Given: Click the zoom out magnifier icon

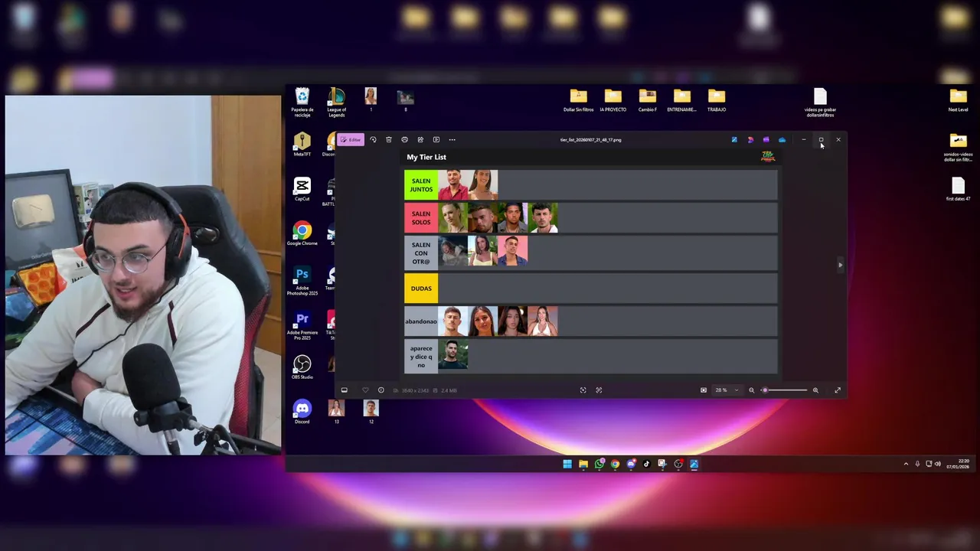Looking at the screenshot, I should pos(751,390).
